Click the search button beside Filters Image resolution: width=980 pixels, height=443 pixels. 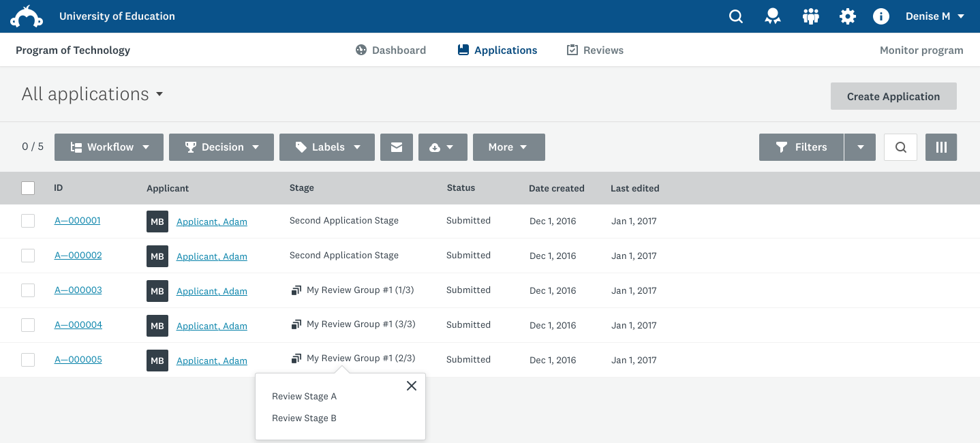[900, 147]
